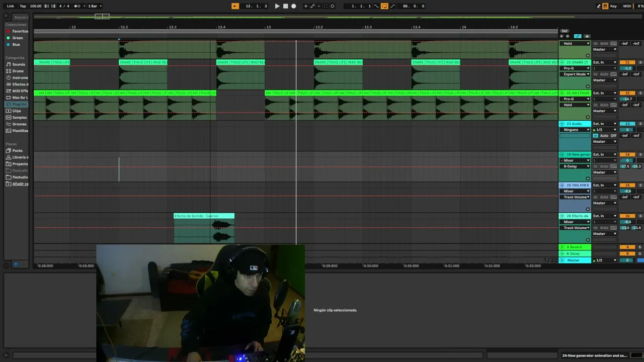This screenshot has height=362, width=644.
Task: Toggle the blue optimize arrangement height button
Action: tap(578, 36)
